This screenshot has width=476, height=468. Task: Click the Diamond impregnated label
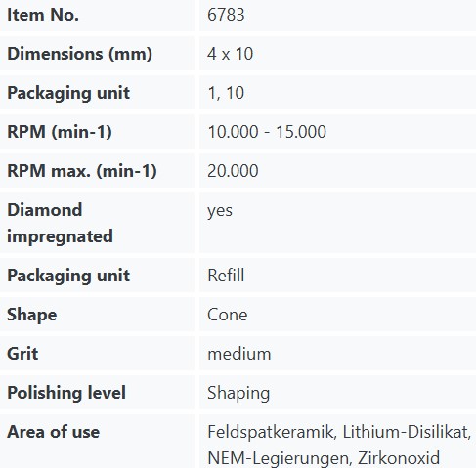tap(60, 223)
